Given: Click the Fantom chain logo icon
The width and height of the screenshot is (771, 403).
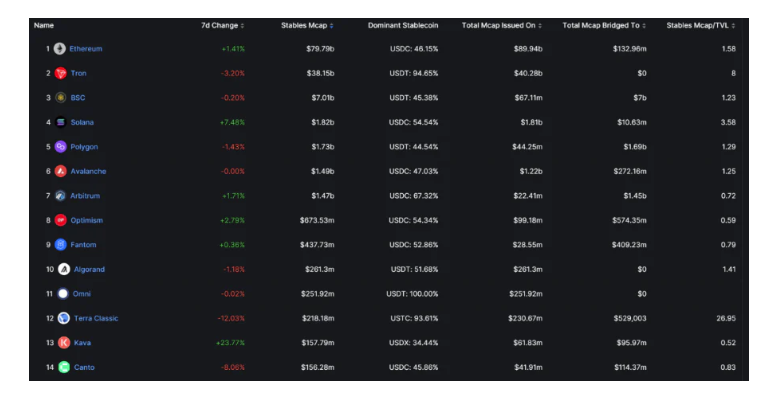Looking at the screenshot, I should coord(60,245).
